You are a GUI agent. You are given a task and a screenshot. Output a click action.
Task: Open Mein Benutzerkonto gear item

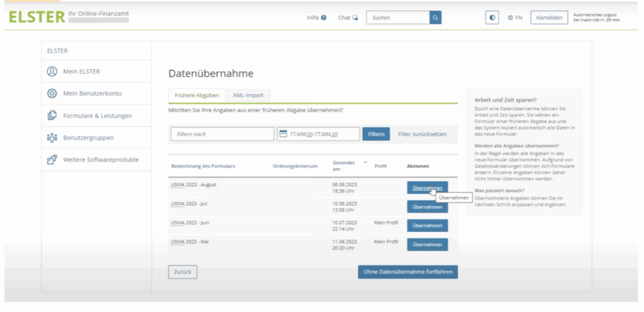tap(92, 93)
